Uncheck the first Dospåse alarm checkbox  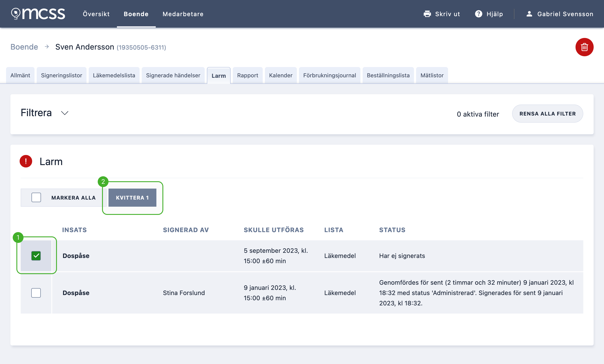coord(36,256)
